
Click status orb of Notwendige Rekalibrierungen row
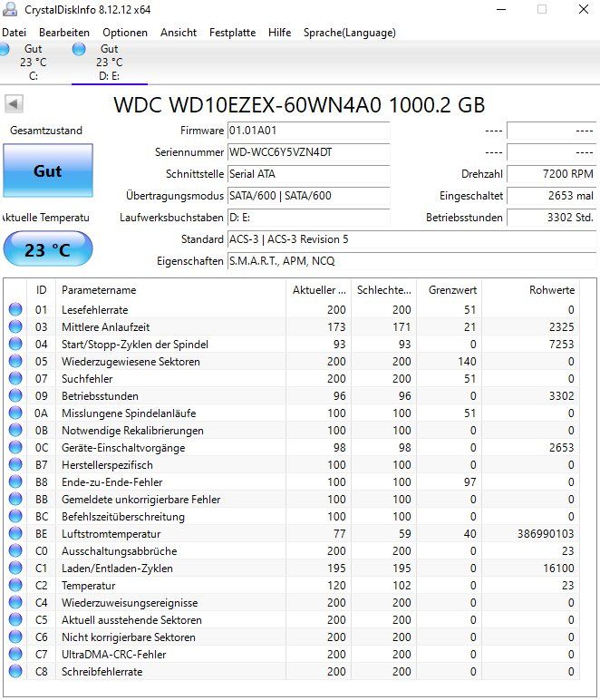point(15,430)
